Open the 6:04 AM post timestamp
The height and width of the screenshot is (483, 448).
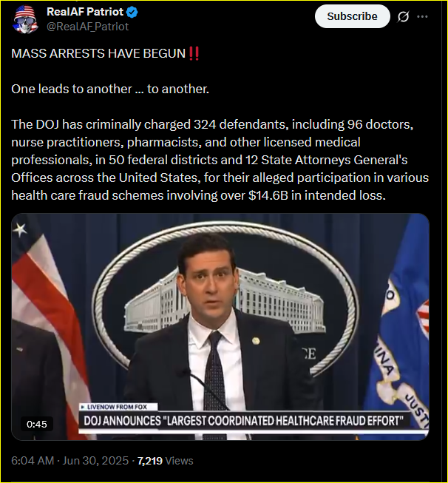click(33, 461)
